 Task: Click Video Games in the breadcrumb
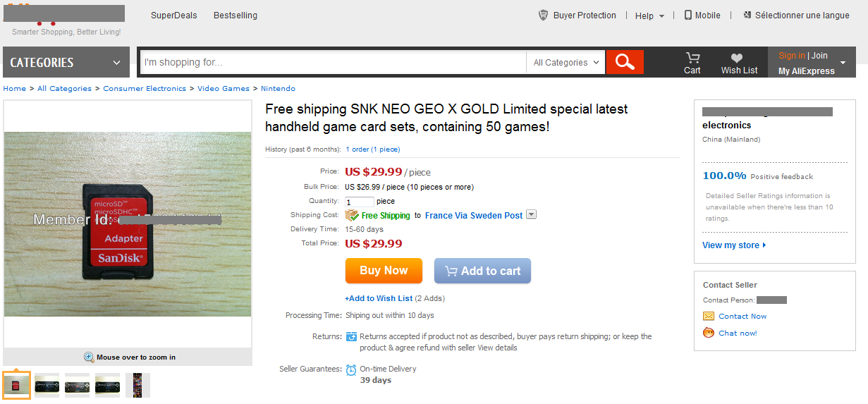tap(224, 88)
